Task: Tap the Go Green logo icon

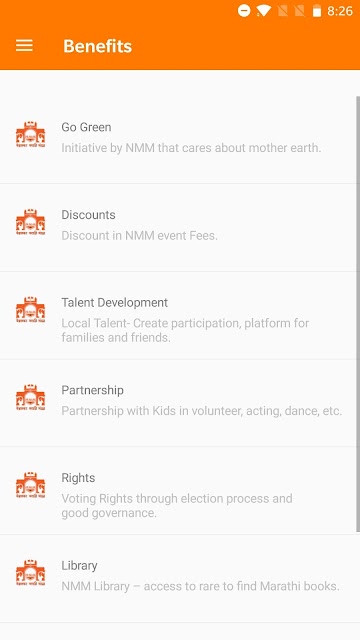Action: 31,135
